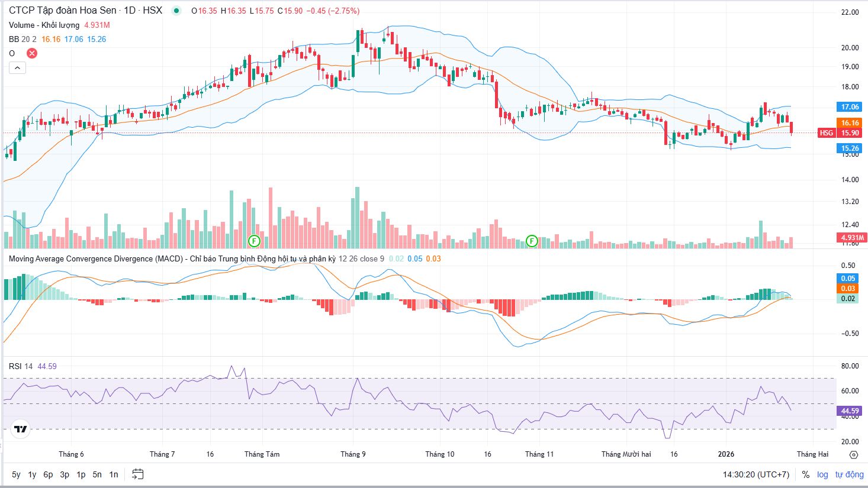Click the green market status dot
Screen dimensions: 868x488
pos(176,11)
